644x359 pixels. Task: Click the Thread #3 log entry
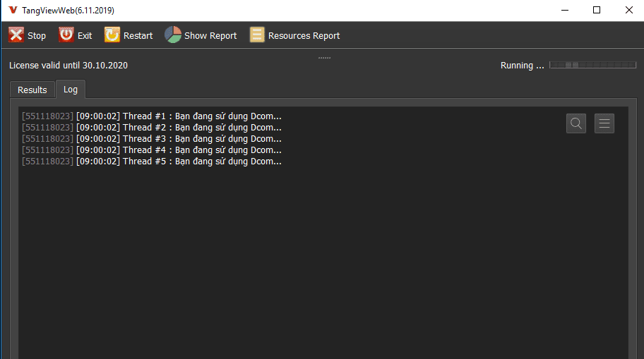point(152,139)
